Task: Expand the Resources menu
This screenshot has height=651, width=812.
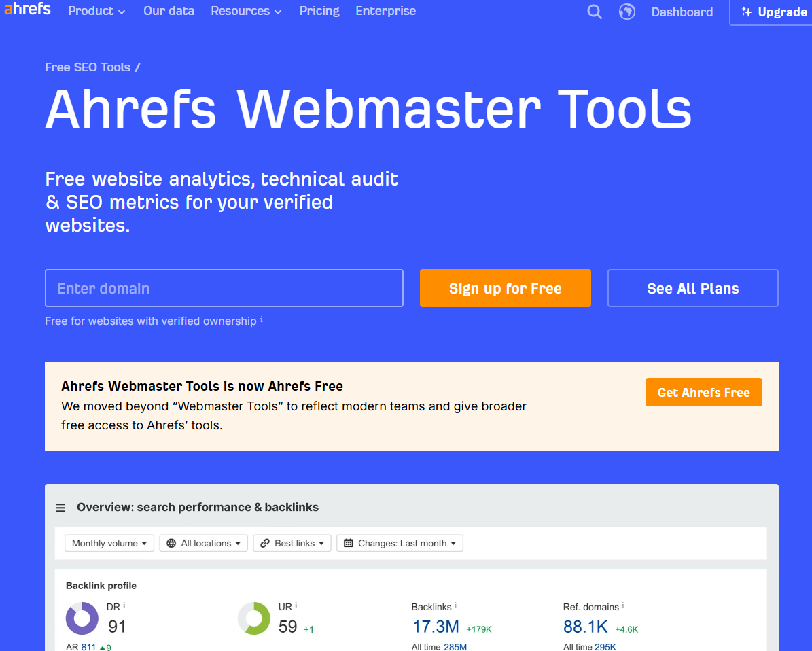Action: point(246,11)
